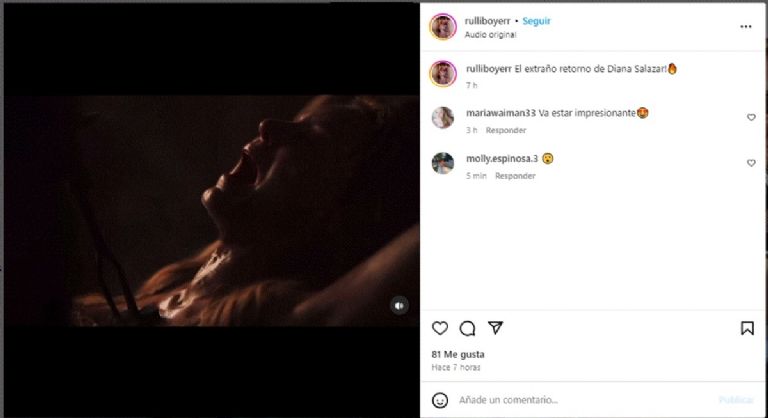
Task: Save post with bookmark icon
Action: tap(747, 328)
